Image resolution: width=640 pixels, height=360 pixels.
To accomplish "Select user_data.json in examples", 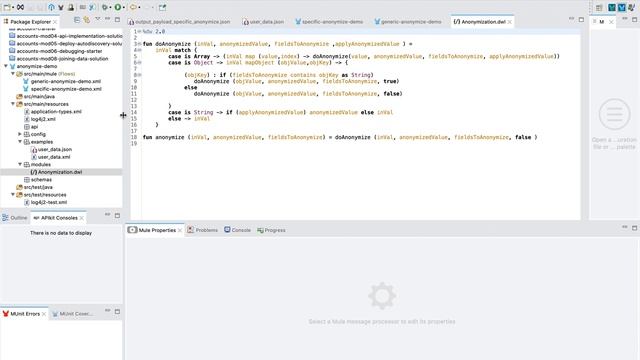I will click(55, 149).
